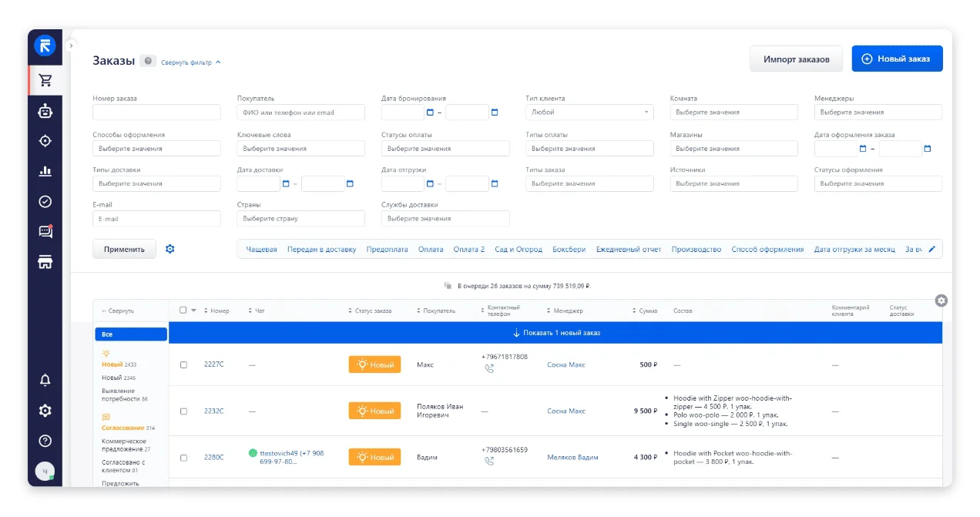Viewport: 980px width, 517px height.
Task: Click the phone call icon for order 2227C
Action: [488, 369]
